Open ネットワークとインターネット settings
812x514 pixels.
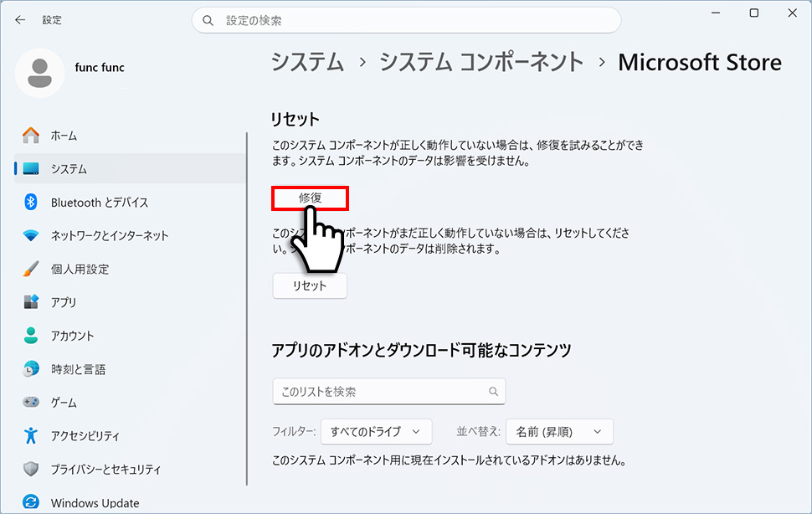[130, 235]
